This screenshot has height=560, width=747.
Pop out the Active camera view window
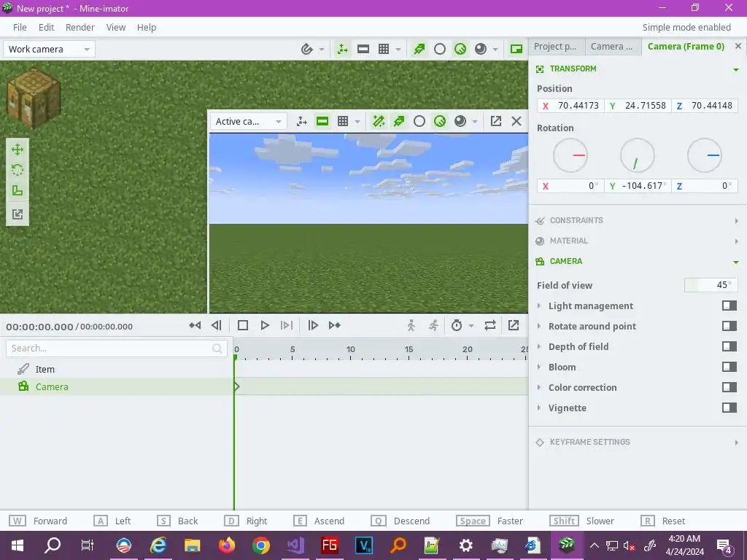pyautogui.click(x=496, y=121)
